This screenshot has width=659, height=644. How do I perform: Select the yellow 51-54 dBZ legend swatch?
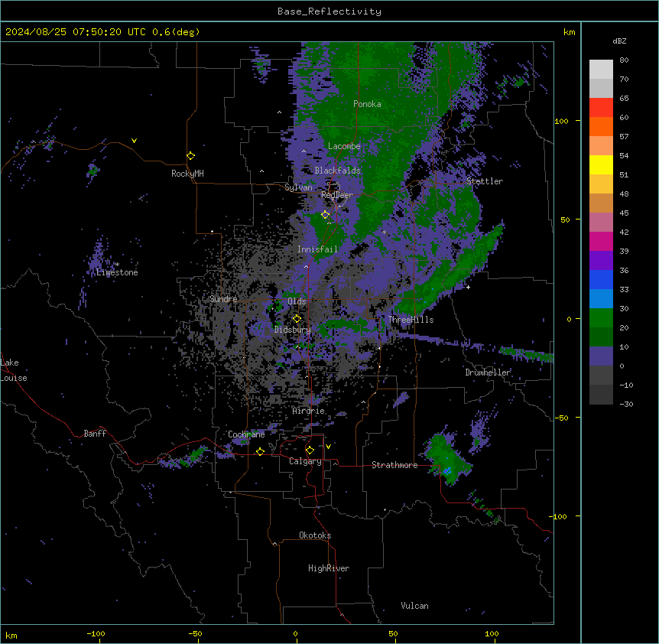[601, 164]
